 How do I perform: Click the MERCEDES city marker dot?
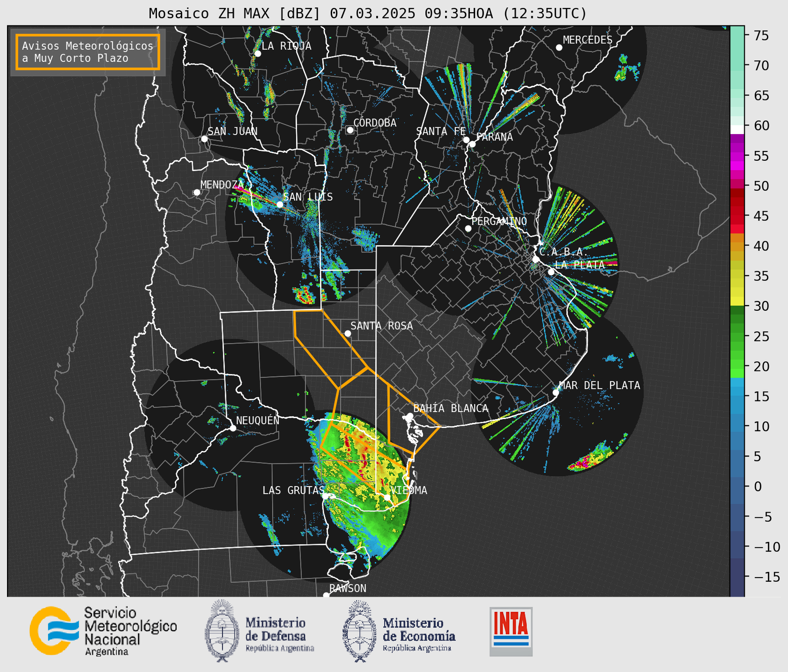click(559, 48)
